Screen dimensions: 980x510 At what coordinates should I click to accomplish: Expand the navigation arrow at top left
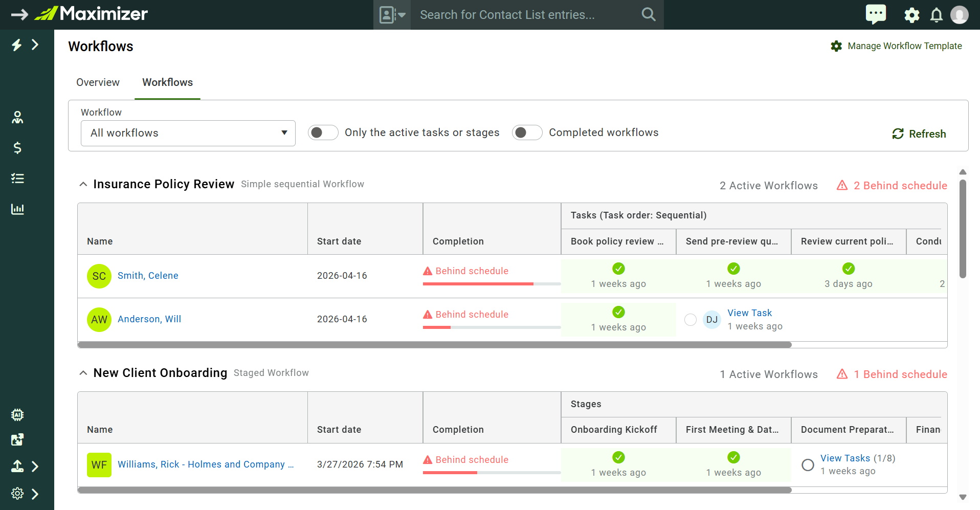(19, 14)
